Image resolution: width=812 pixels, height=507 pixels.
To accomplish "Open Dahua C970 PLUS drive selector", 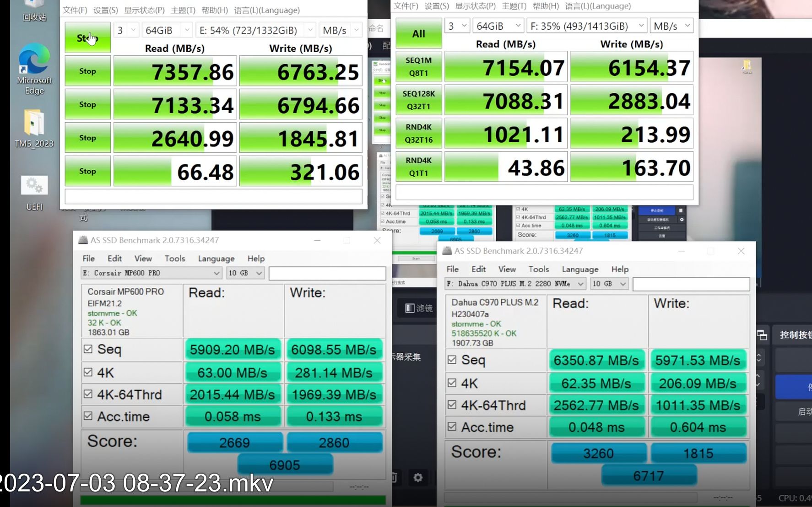I will (x=515, y=284).
